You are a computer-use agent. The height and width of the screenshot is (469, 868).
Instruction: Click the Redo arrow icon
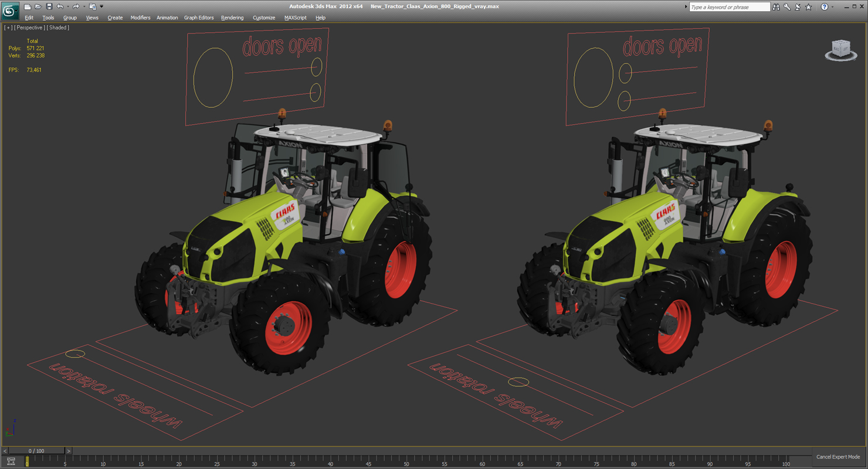(76, 6)
